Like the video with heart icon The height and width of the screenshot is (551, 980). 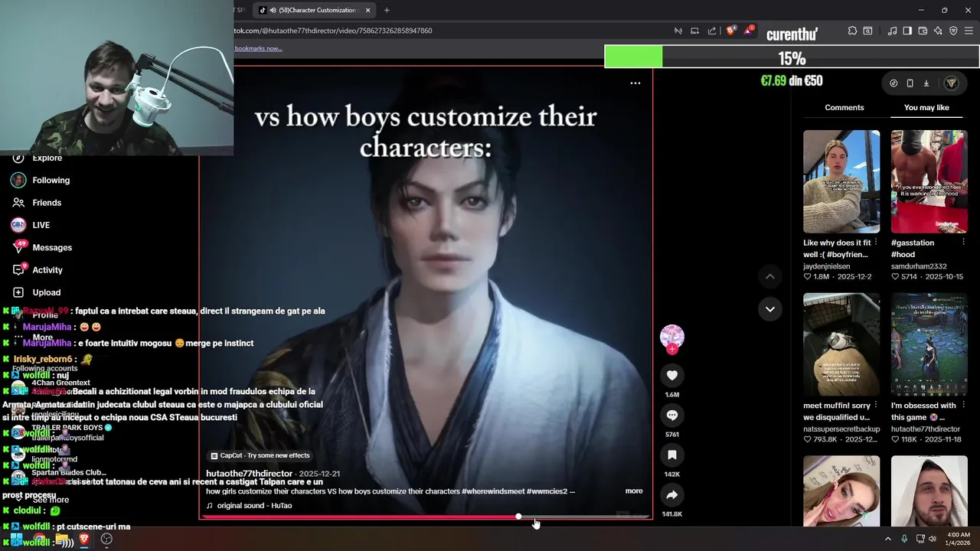tap(671, 375)
